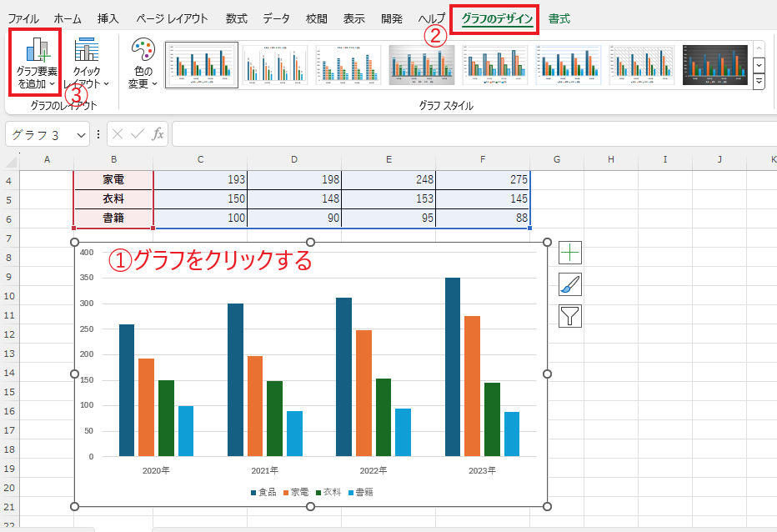Click the Chart Elements plus button
This screenshot has height=532, width=777.
click(570, 253)
